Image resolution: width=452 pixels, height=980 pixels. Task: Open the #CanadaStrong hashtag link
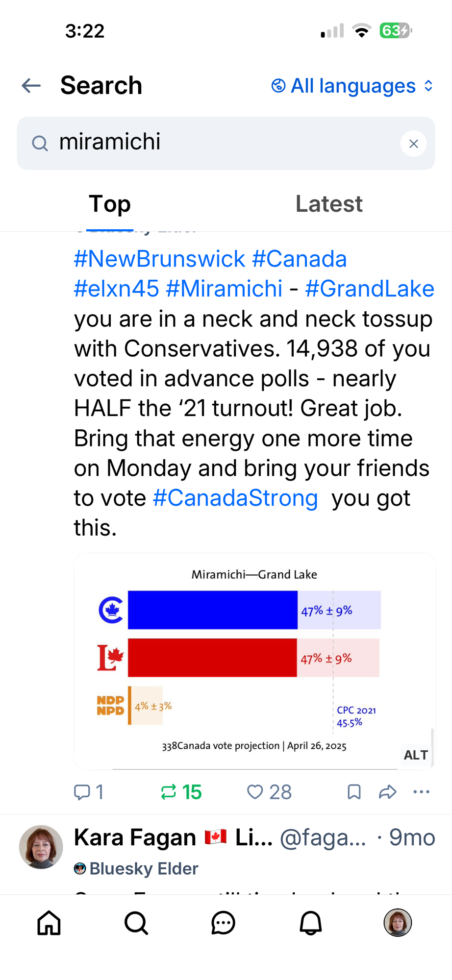click(235, 498)
